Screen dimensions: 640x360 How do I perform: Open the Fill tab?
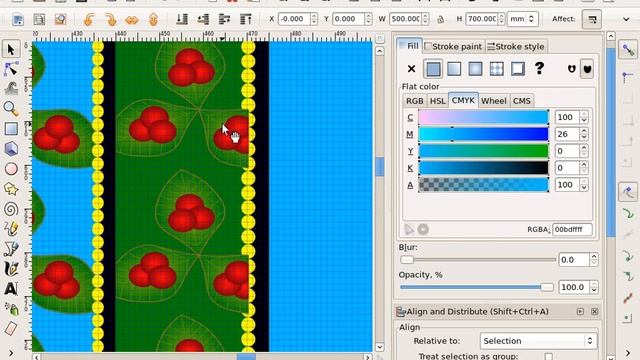pyautogui.click(x=409, y=46)
